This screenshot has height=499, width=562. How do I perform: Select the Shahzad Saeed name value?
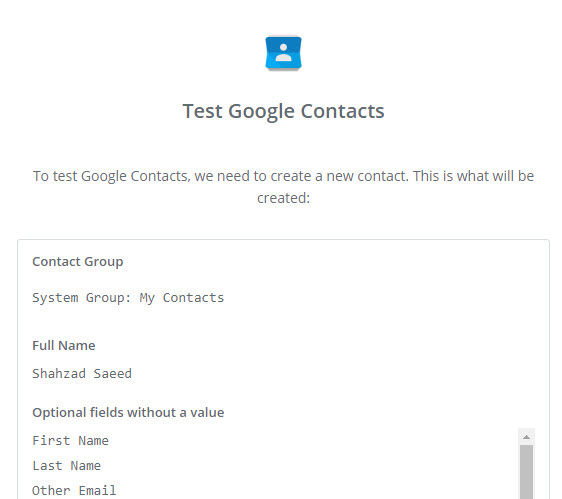[82, 374]
